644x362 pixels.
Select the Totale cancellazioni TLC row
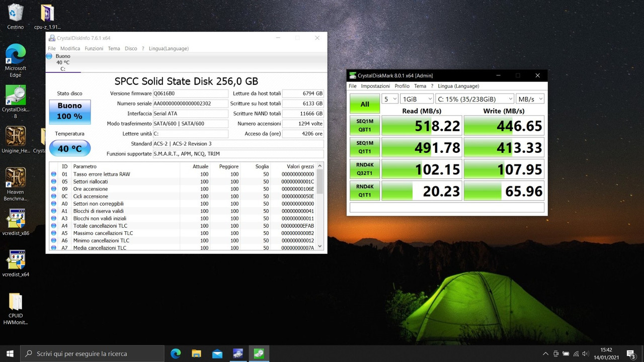[x=183, y=226]
